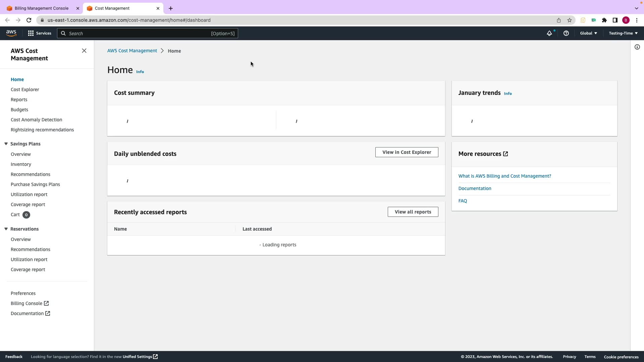Open the browser extensions puzzle icon
Image resolution: width=644 pixels, height=362 pixels.
[x=604, y=20]
